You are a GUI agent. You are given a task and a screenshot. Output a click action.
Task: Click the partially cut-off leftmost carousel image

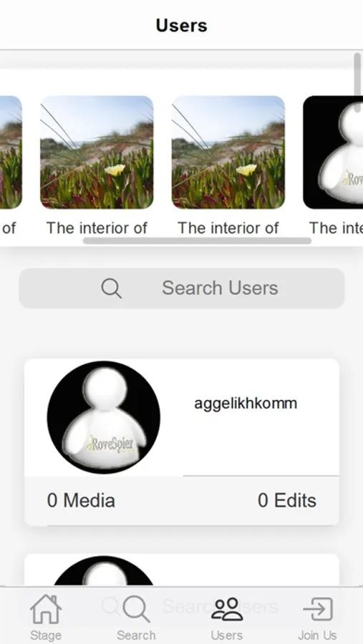11,152
